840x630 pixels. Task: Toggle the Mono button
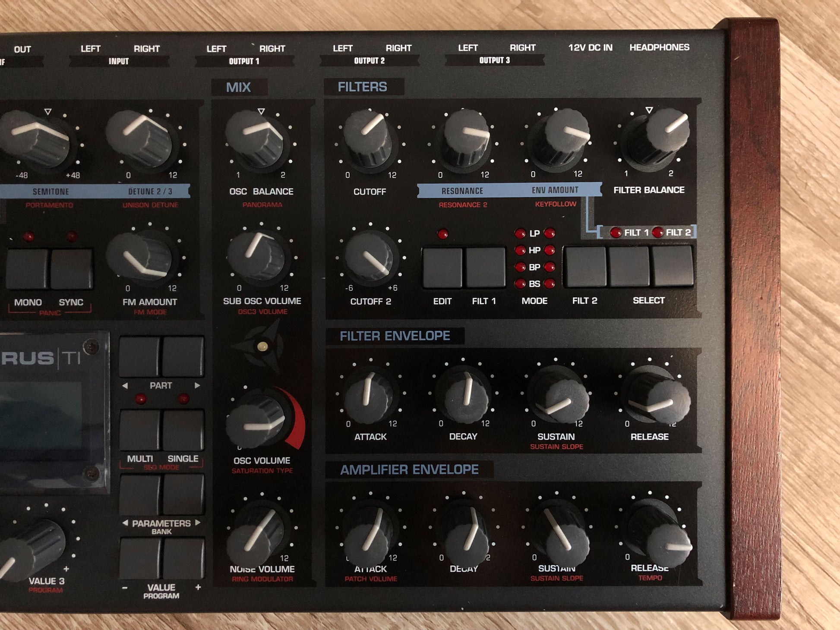click(x=27, y=268)
